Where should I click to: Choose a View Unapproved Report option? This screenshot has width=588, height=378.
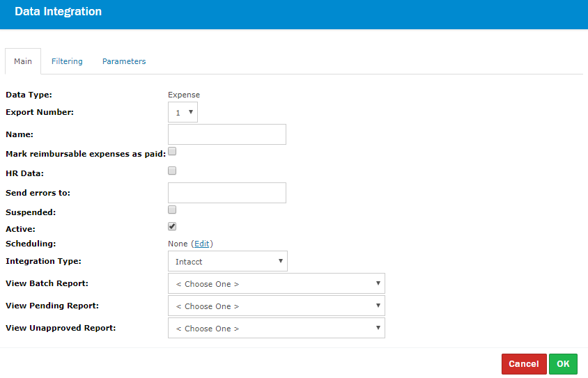[x=276, y=328]
